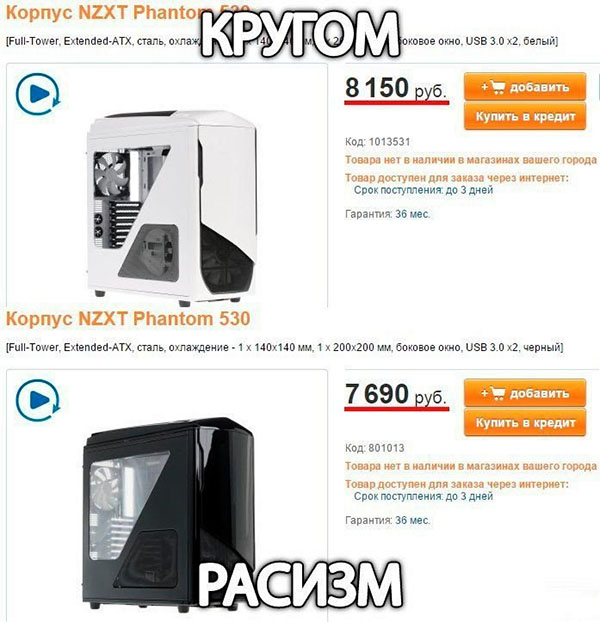Viewport: 600px width, 622px height.
Task: Click the cart icon on the upper добавить button
Action: [x=497, y=87]
